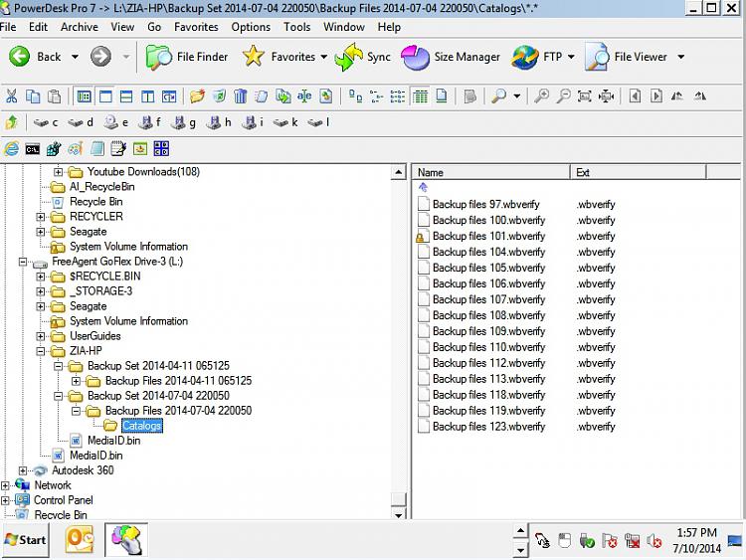Click the taskbar clock 1:57 PM
Image resolution: width=746 pixels, height=560 pixels.
point(696,533)
